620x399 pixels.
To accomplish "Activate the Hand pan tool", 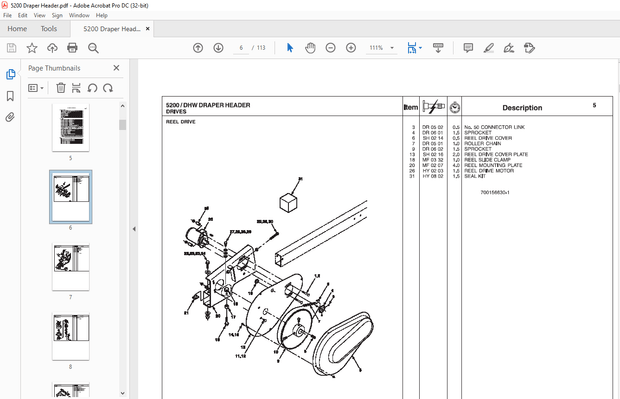I will click(x=310, y=48).
